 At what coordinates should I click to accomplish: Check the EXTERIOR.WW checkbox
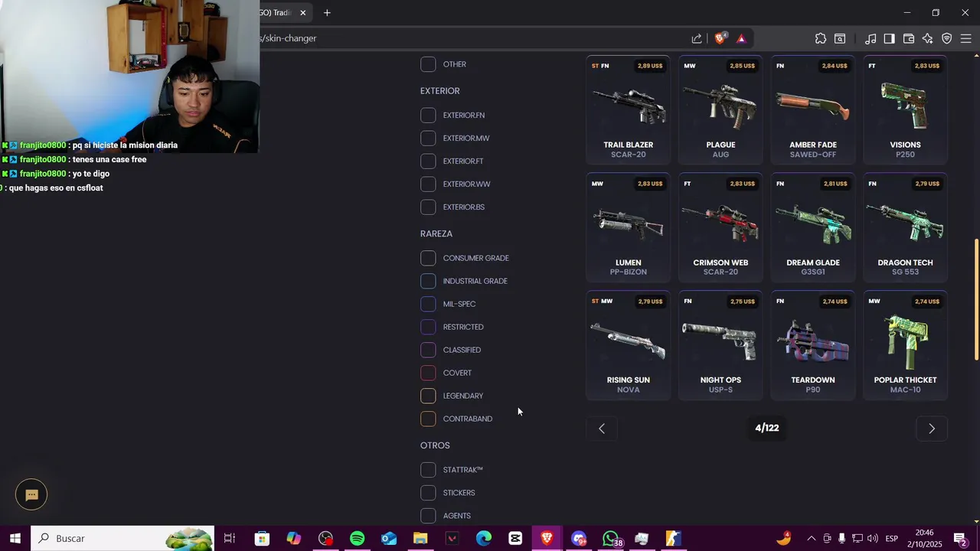point(429,184)
